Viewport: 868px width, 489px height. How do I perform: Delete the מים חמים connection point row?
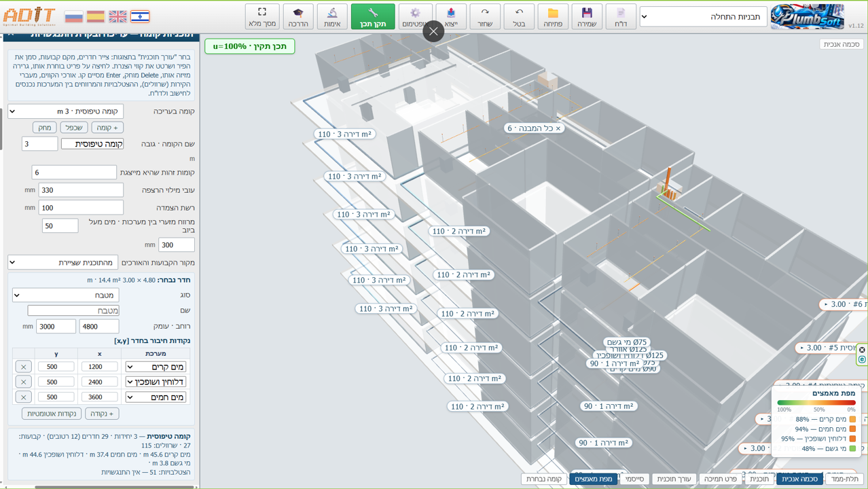tap(23, 397)
